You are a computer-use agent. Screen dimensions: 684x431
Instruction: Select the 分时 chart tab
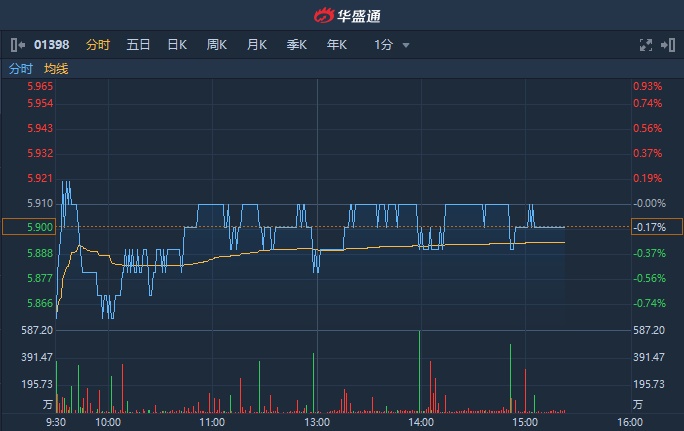click(x=98, y=45)
